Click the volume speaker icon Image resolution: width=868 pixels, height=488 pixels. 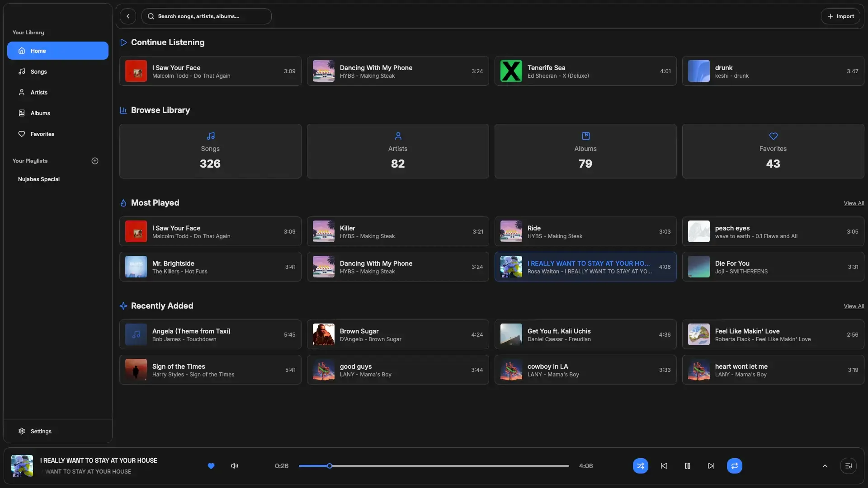(235, 466)
